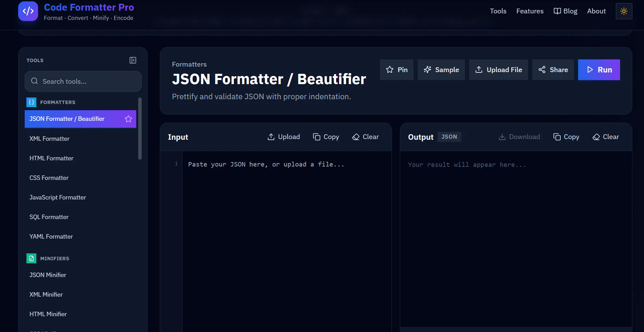The width and height of the screenshot is (644, 332).
Task: Click the Search tools input field
Action: [x=83, y=81]
